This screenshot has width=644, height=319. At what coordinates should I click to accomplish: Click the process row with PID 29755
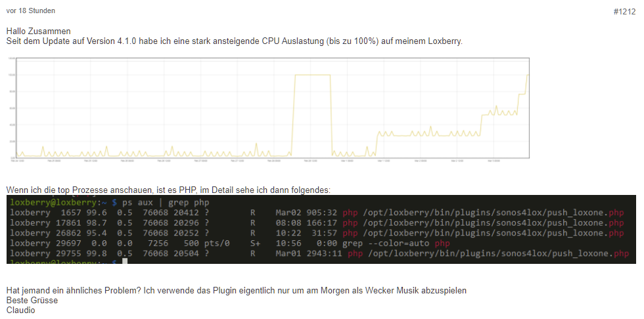pyautogui.click(x=319, y=254)
